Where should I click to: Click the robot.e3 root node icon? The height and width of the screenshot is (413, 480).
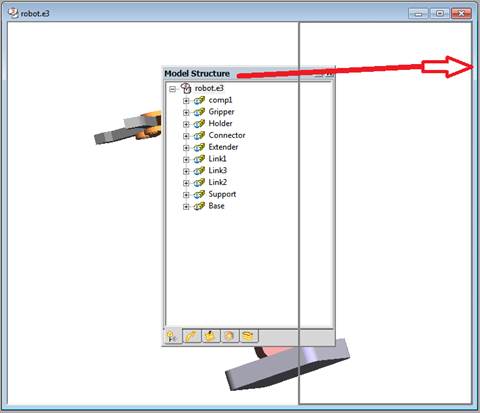point(186,88)
